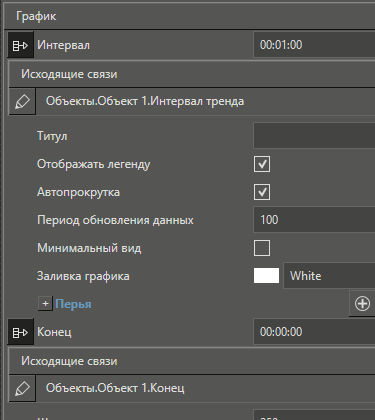Expand the Перья tree node
Viewport: 375px width, 420px height.
coord(45,304)
